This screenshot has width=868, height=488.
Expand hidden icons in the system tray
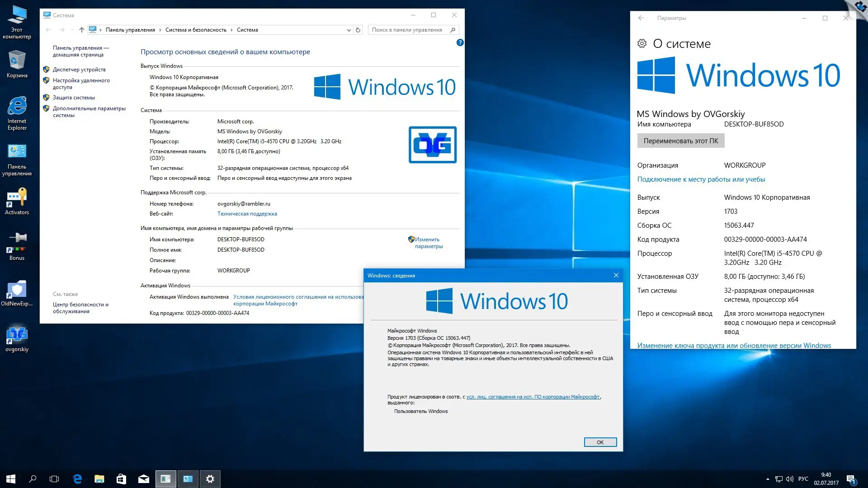[x=768, y=479]
